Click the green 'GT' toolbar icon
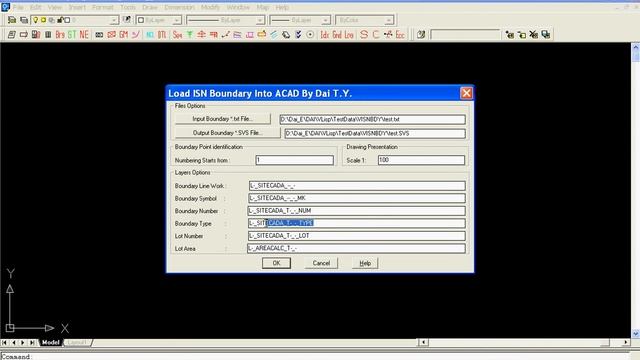 click(x=72, y=35)
